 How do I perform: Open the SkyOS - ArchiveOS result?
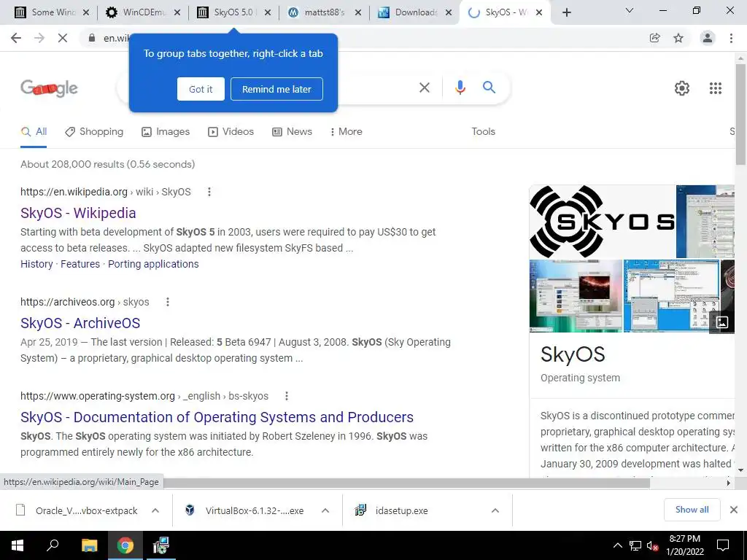click(80, 323)
